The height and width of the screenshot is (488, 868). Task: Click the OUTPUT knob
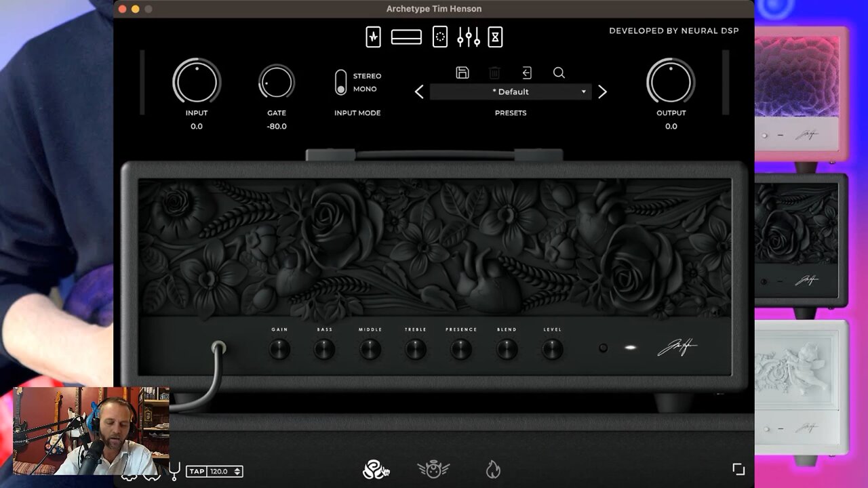(671, 82)
